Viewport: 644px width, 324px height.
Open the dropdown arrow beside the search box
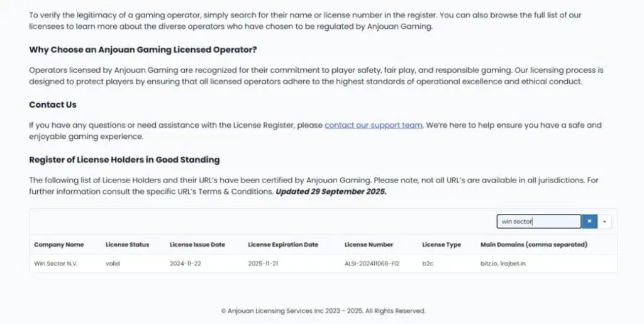point(604,221)
